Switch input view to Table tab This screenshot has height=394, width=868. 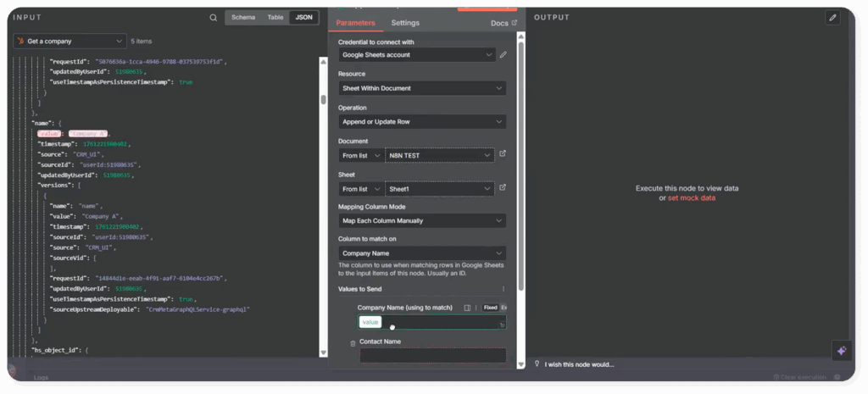pos(275,18)
